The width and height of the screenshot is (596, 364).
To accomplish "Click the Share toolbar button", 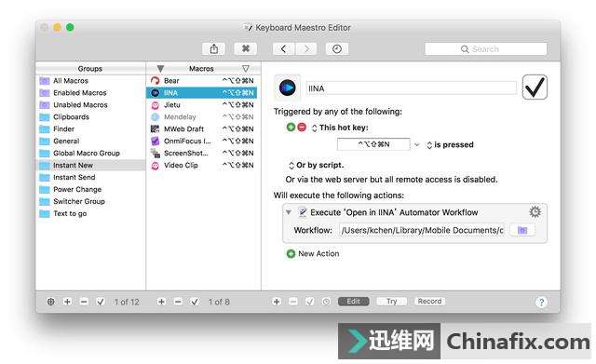I will click(214, 49).
